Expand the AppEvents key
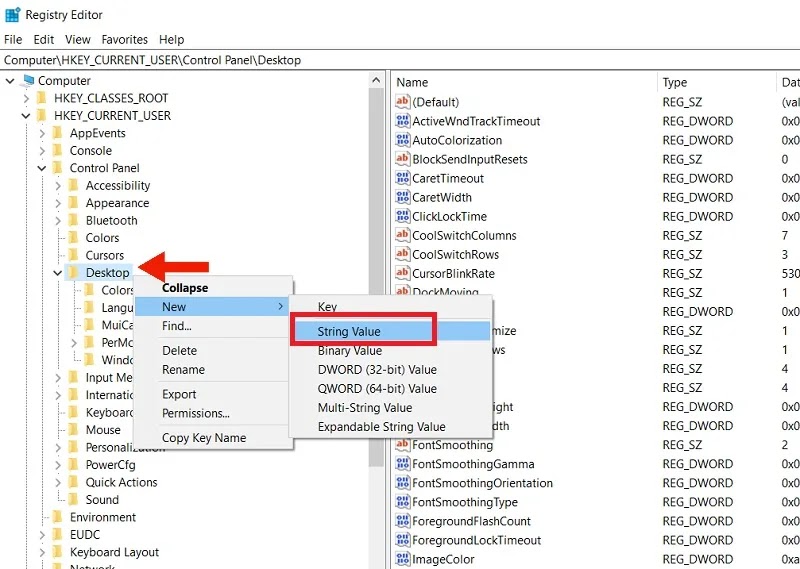The width and height of the screenshot is (800, 569). [42, 133]
